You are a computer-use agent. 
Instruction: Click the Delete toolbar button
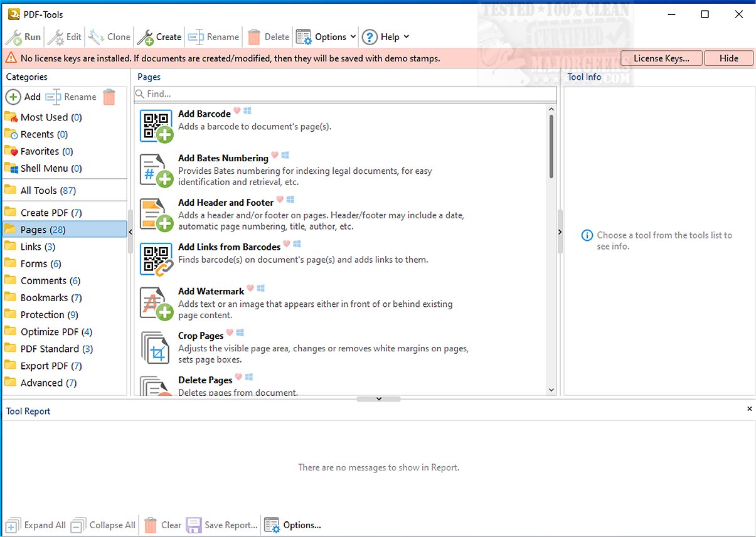[x=269, y=37]
